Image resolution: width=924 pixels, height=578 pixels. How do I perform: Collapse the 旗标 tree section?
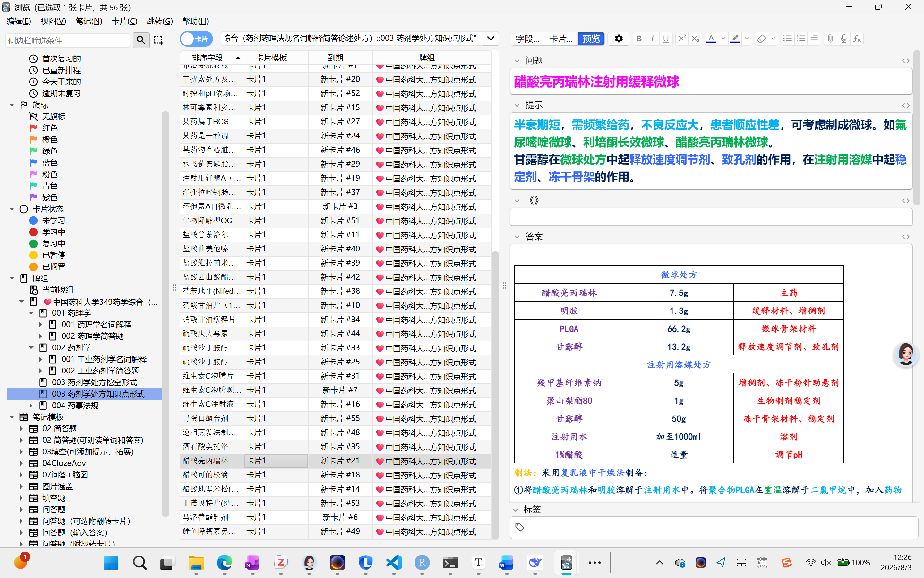click(12, 105)
